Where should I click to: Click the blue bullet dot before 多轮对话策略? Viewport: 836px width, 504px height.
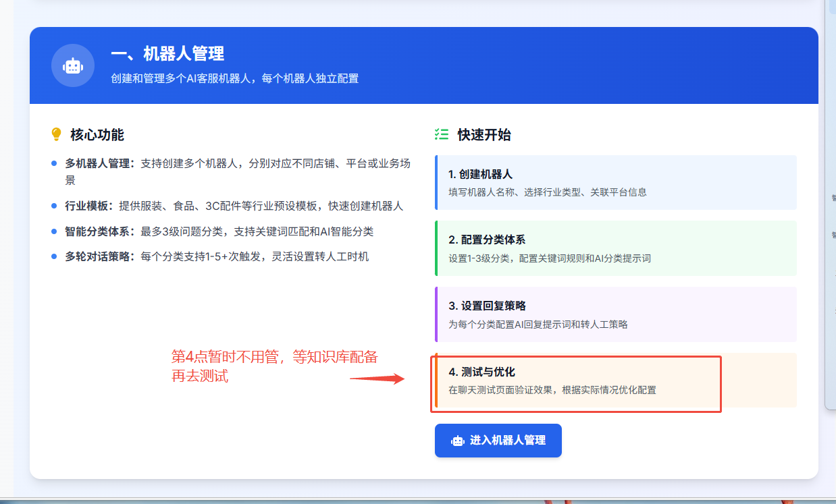point(54,256)
